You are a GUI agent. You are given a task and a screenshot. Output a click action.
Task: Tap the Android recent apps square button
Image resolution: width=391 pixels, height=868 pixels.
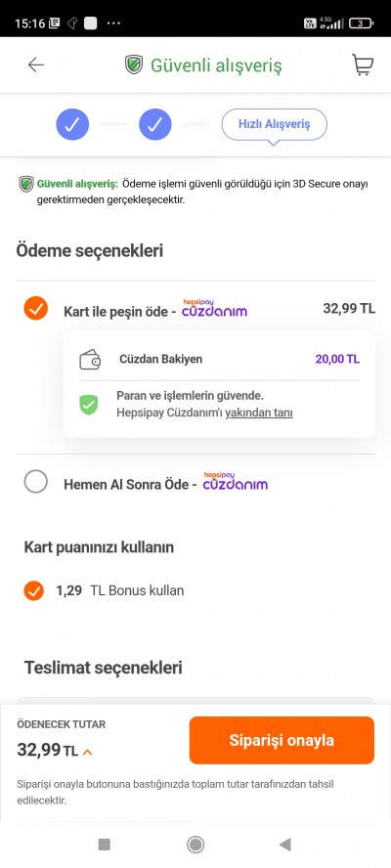105,845
